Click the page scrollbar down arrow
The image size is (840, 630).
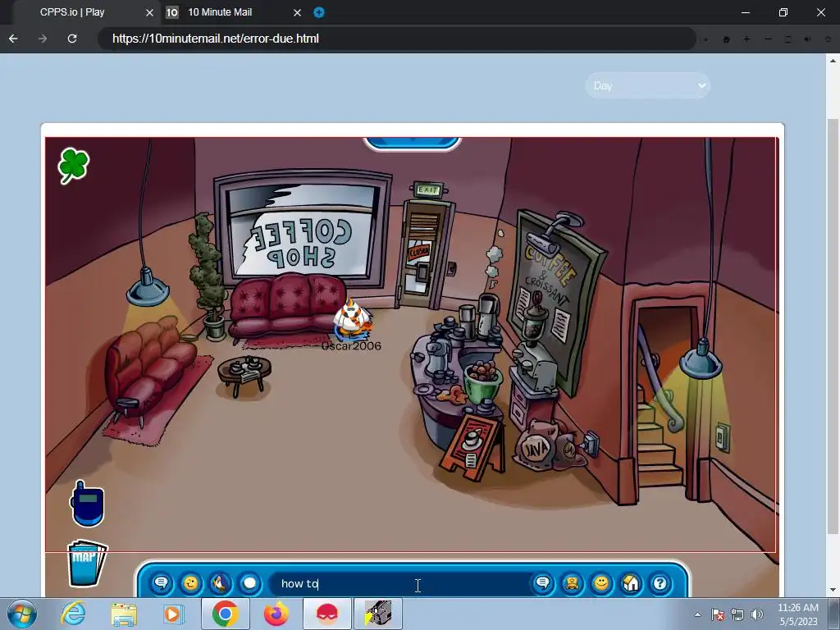(x=833, y=590)
